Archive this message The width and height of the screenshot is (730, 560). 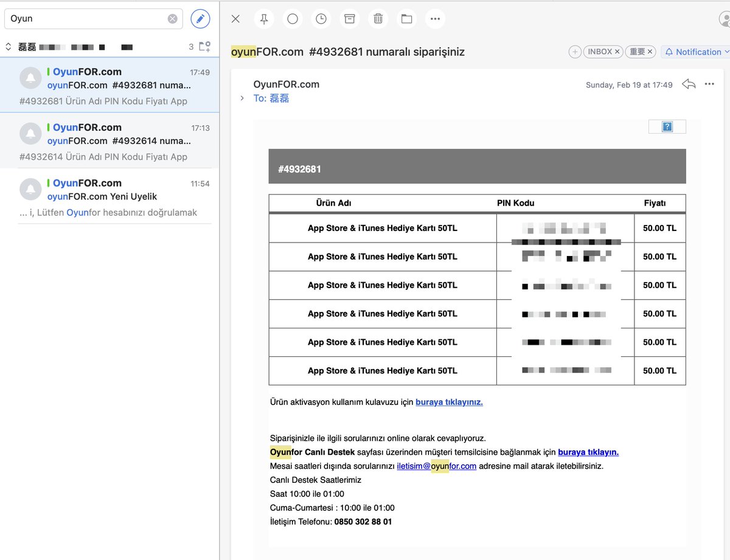coord(350,19)
